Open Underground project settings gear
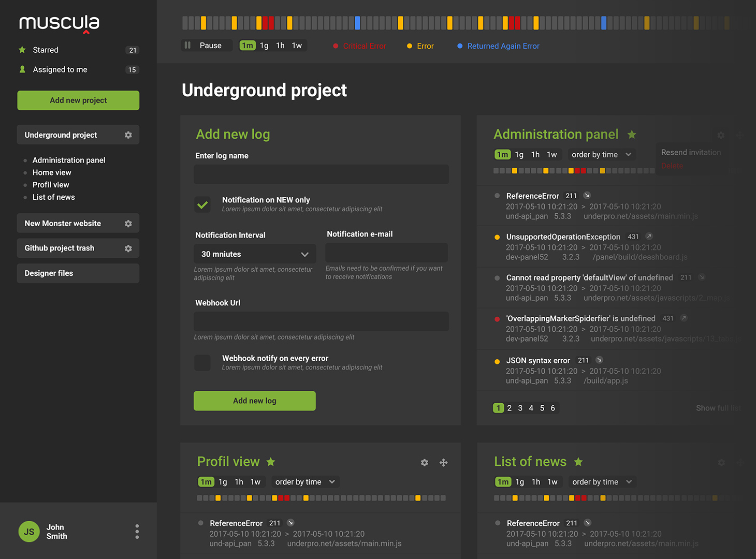The image size is (756, 559). 128,135
